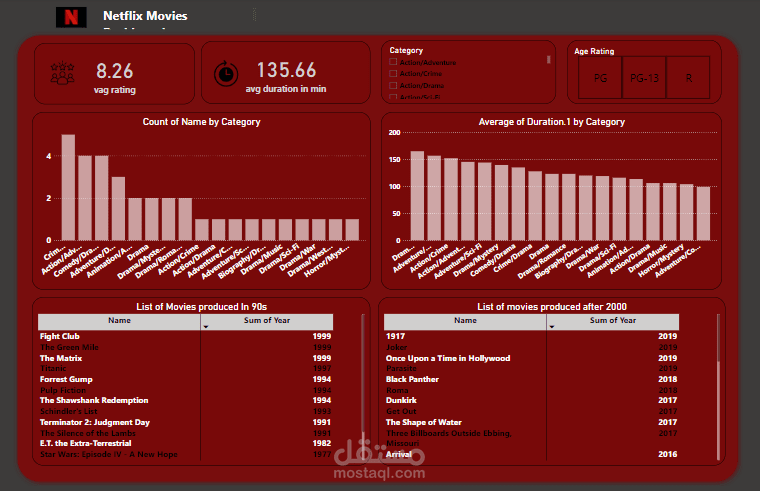Select the Titanic row
Image resolution: width=760 pixels, height=491 pixels.
(186, 369)
